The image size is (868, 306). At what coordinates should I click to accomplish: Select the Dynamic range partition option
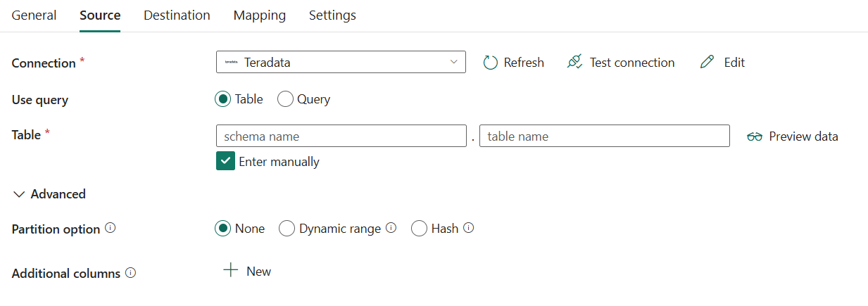coord(287,229)
